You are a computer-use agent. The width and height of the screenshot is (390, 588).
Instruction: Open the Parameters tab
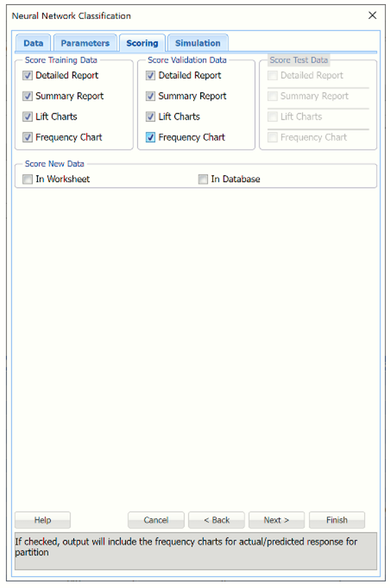85,43
